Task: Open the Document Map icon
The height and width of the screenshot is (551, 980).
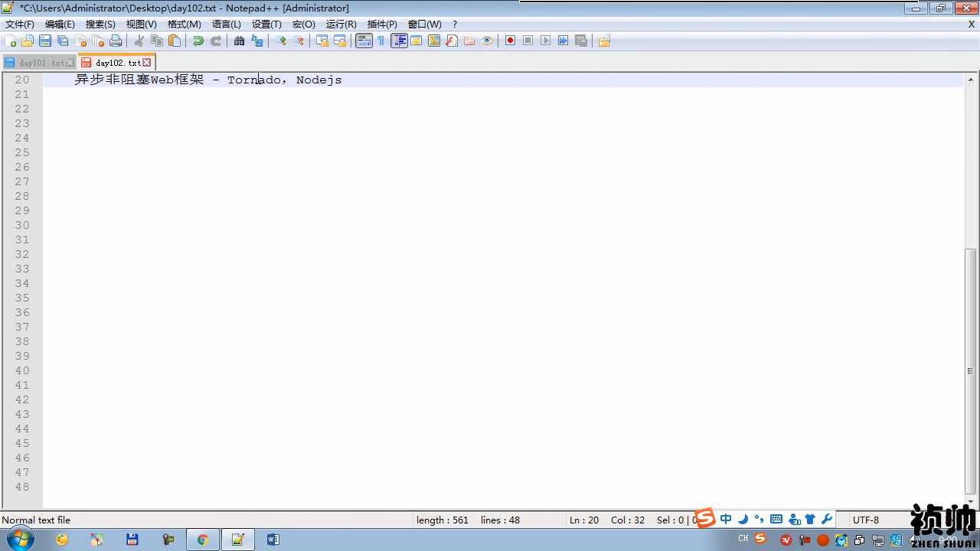Action: pos(434,41)
